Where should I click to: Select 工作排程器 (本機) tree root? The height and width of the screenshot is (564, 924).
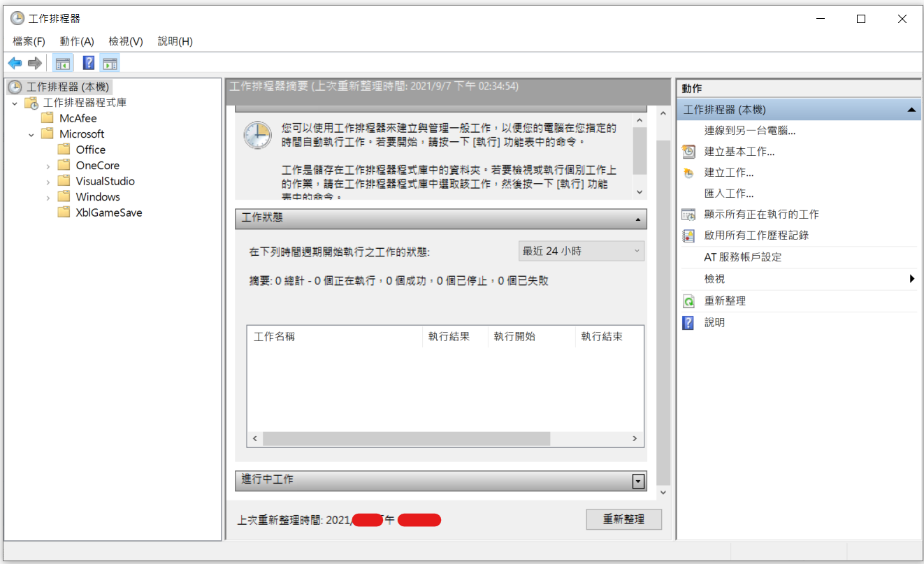(68, 87)
